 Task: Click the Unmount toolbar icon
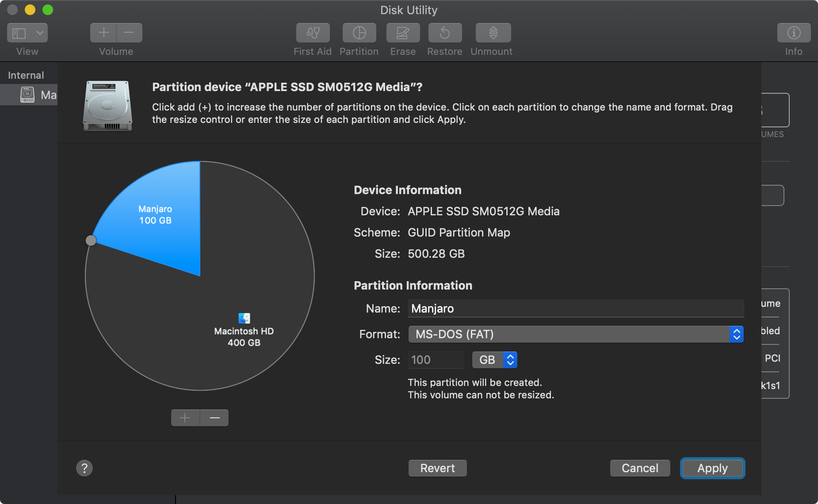point(493,33)
